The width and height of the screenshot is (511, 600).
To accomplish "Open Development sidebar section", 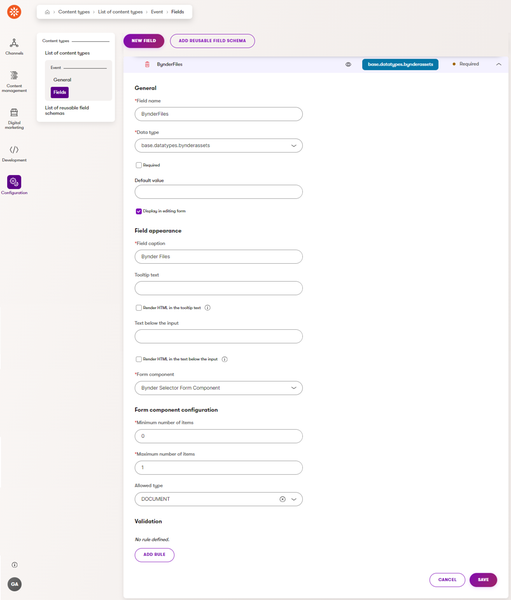I will [x=14, y=153].
